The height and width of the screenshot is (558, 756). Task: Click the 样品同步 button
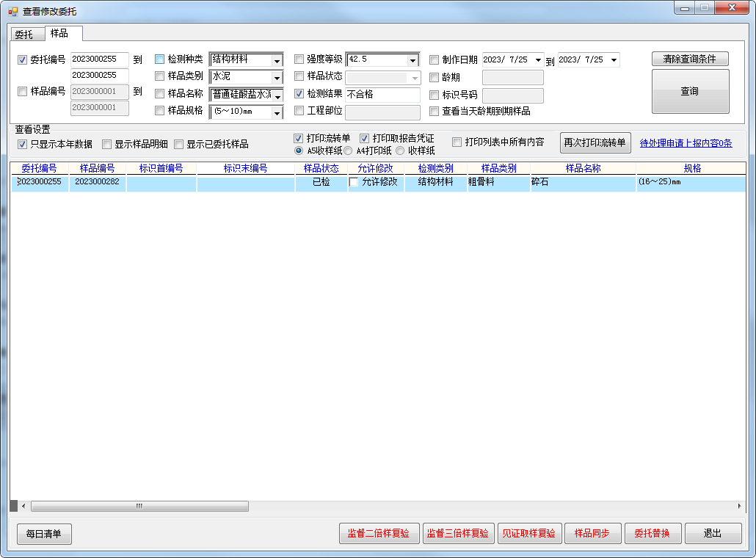[592, 534]
